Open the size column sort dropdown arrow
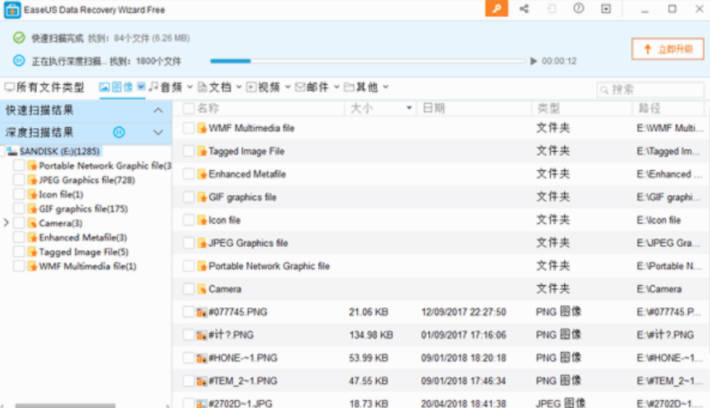 point(409,108)
